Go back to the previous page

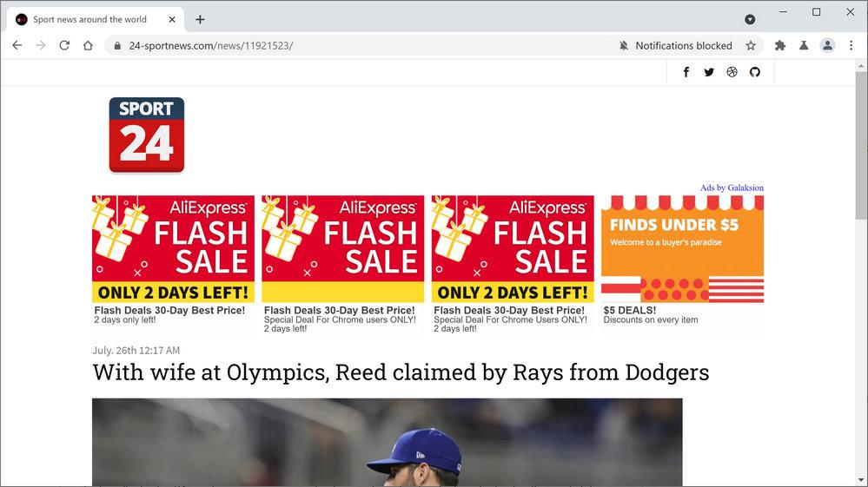17,45
